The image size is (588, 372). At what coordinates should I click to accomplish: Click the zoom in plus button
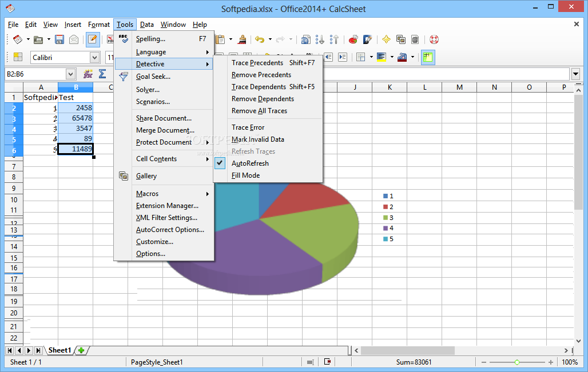pos(550,362)
